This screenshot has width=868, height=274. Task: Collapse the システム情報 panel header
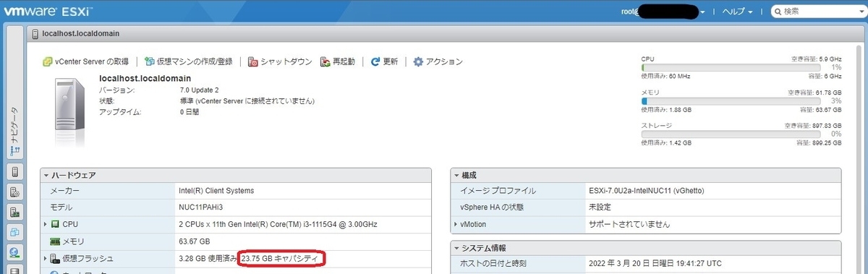(x=645, y=248)
